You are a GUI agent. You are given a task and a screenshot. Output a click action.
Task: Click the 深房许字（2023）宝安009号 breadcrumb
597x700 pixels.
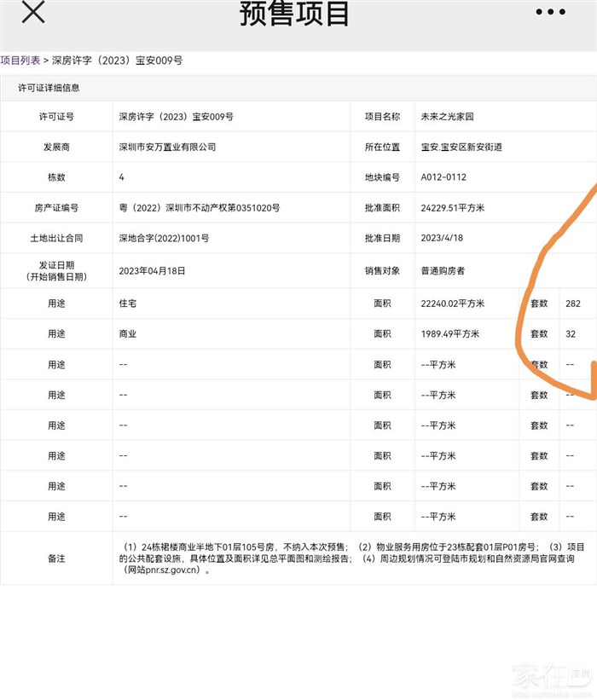(x=117, y=61)
